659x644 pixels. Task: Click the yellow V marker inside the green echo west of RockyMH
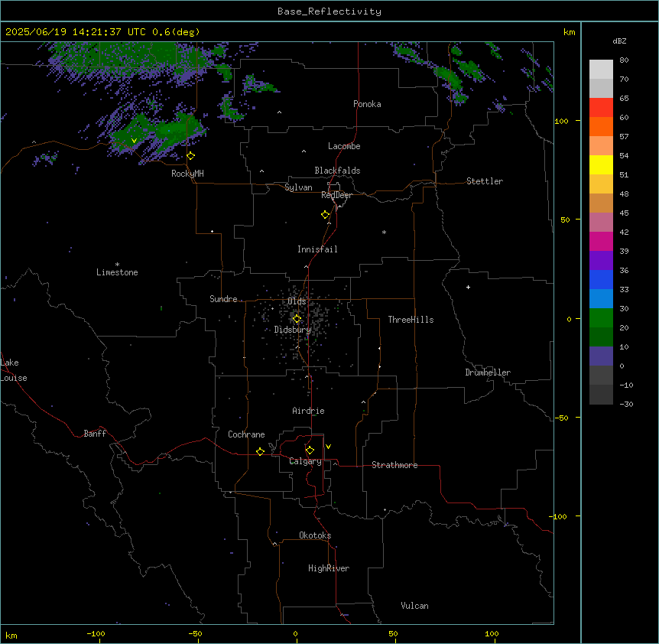tap(134, 141)
